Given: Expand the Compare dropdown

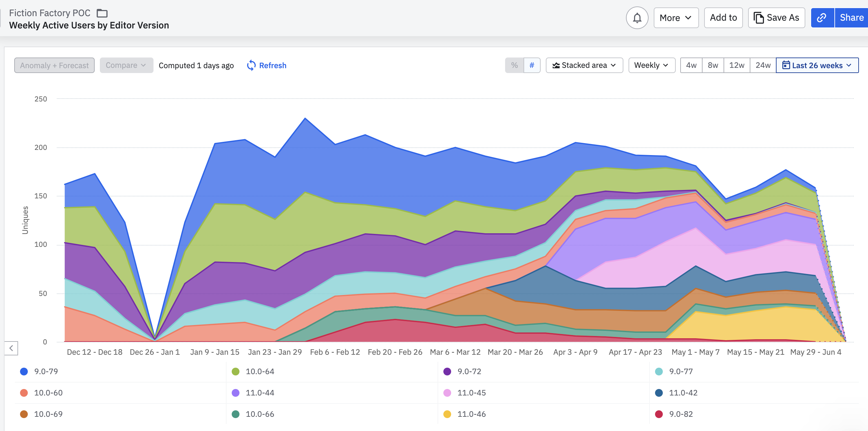Looking at the screenshot, I should coord(126,65).
